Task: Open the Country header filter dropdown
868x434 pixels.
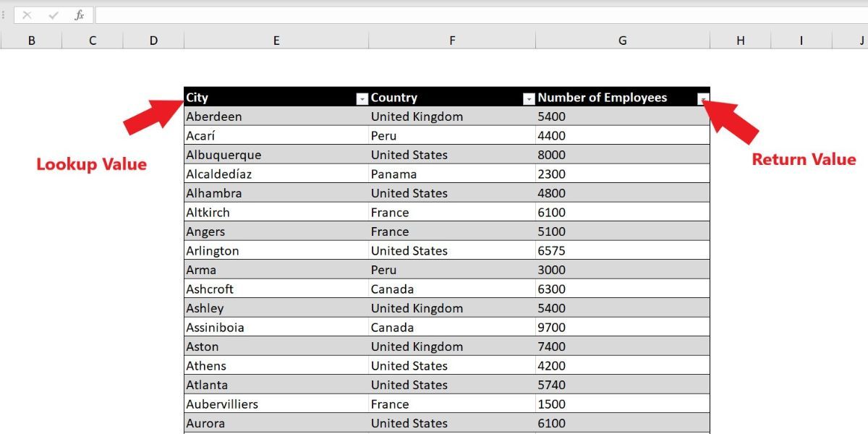Action: 530,97
